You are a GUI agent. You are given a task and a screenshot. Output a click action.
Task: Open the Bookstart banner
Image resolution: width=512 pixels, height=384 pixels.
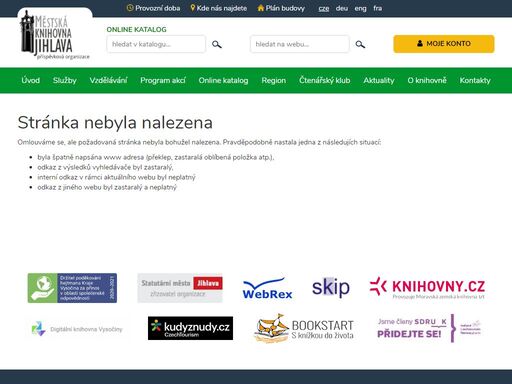[x=303, y=328]
